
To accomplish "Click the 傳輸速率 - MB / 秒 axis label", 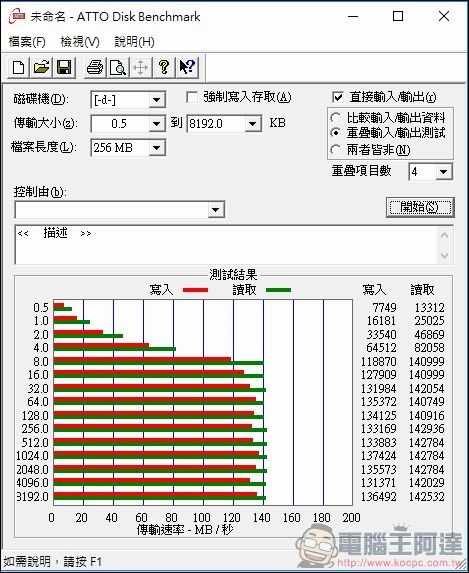I will pos(185,529).
